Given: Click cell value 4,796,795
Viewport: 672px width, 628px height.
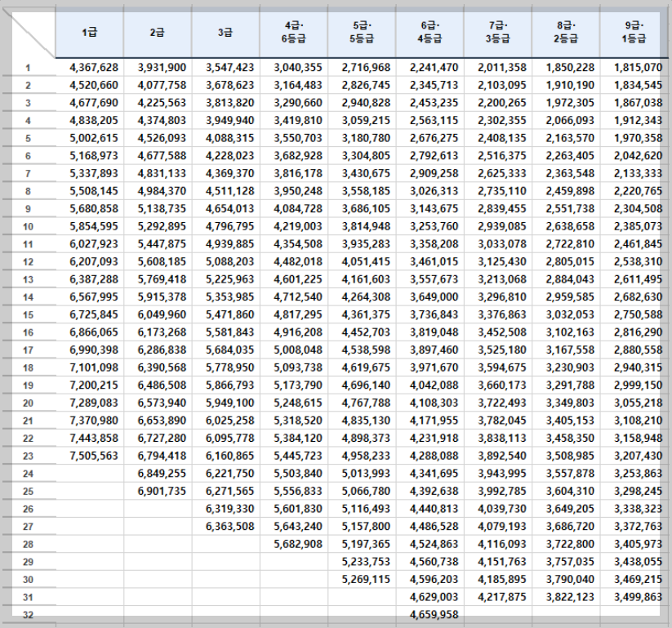Looking at the screenshot, I should [230, 226].
